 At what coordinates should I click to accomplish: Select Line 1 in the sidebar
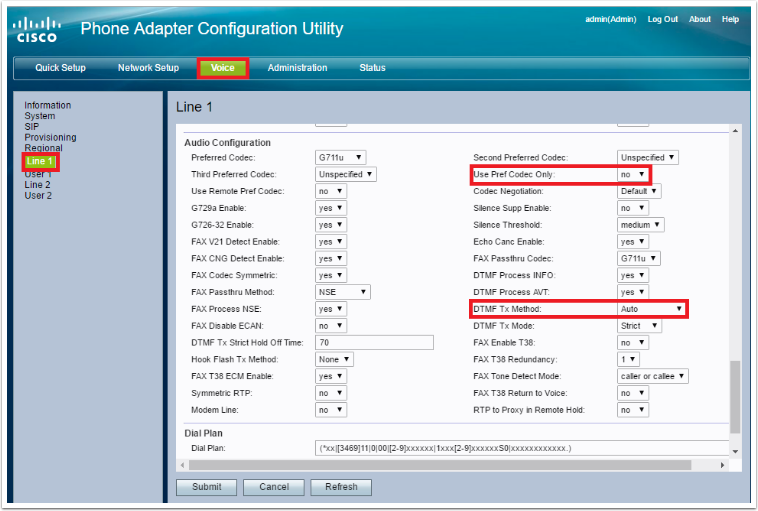tap(40, 161)
